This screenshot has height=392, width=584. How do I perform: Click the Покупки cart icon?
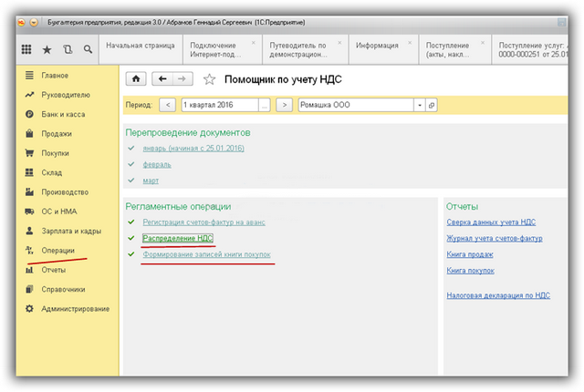(29, 153)
